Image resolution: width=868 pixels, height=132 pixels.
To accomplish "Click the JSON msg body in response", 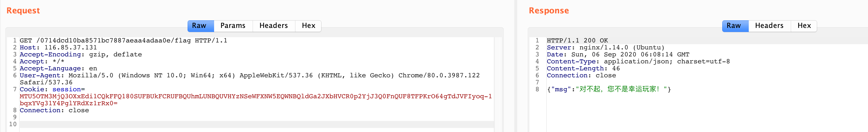I will click(x=609, y=89).
